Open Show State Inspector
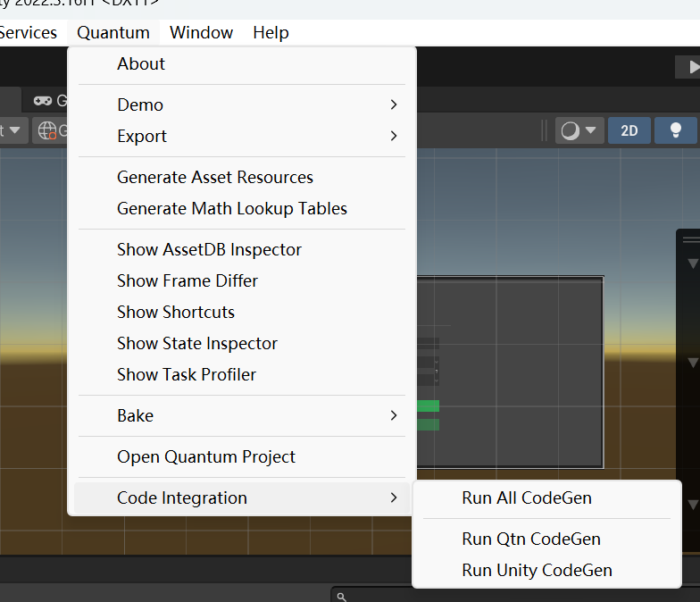This screenshot has height=602, width=700. (241, 343)
